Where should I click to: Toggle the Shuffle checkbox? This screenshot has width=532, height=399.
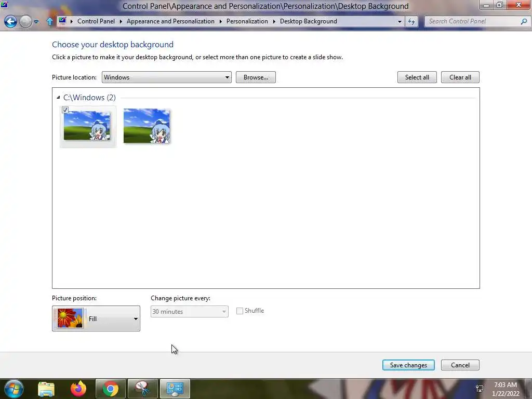coord(240,311)
